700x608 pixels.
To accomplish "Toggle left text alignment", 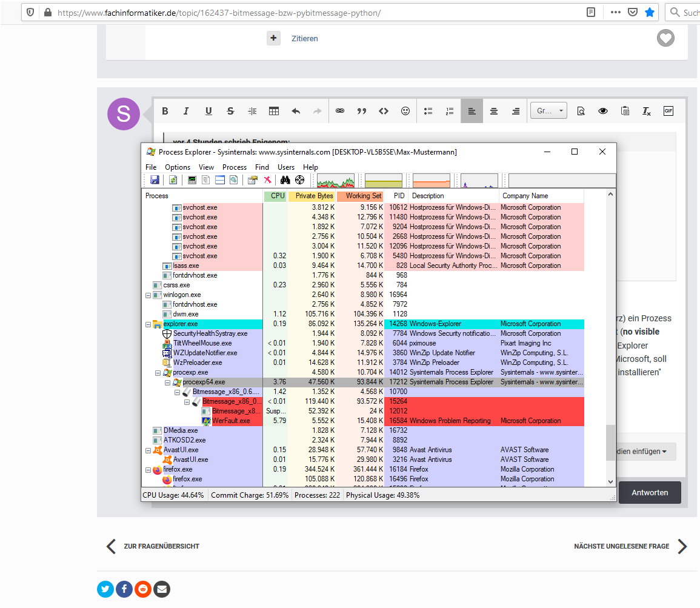I will coord(472,111).
